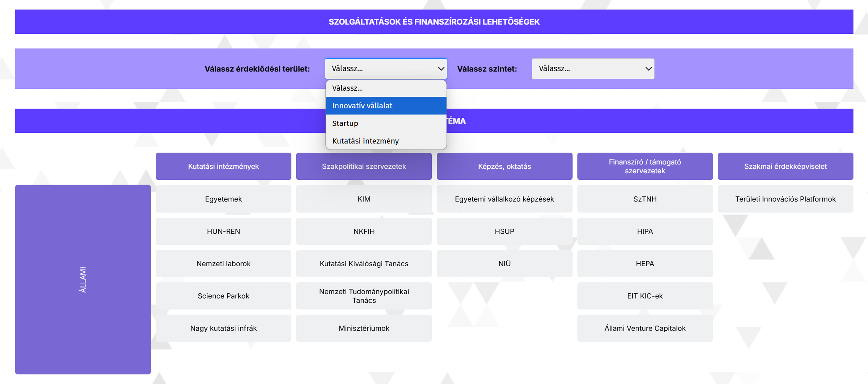Viewport: 868px width, 384px height.
Task: Click the ÁLLAMI side panel
Action: pos(83,279)
